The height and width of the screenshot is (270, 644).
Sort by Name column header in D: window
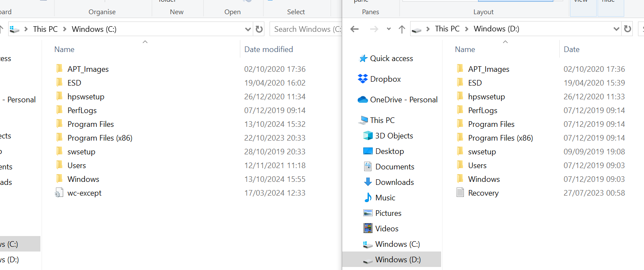pos(465,49)
